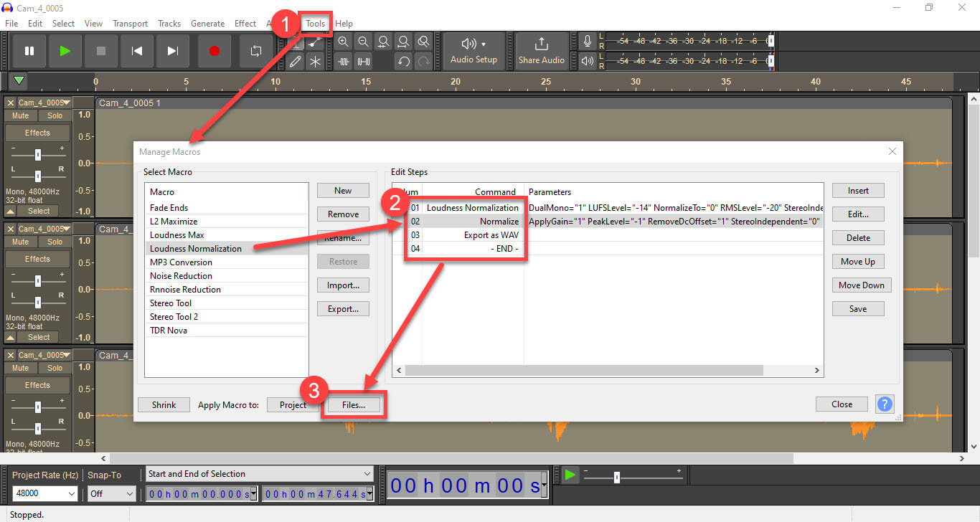Open top track name dropdown menu
Screen dimensions: 980x522
pyautogui.click(x=44, y=103)
